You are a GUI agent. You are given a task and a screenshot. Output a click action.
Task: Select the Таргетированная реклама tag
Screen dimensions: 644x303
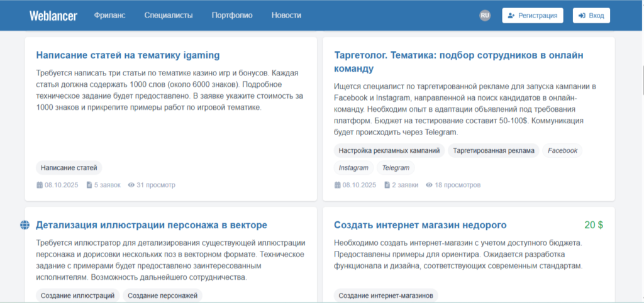494,151
